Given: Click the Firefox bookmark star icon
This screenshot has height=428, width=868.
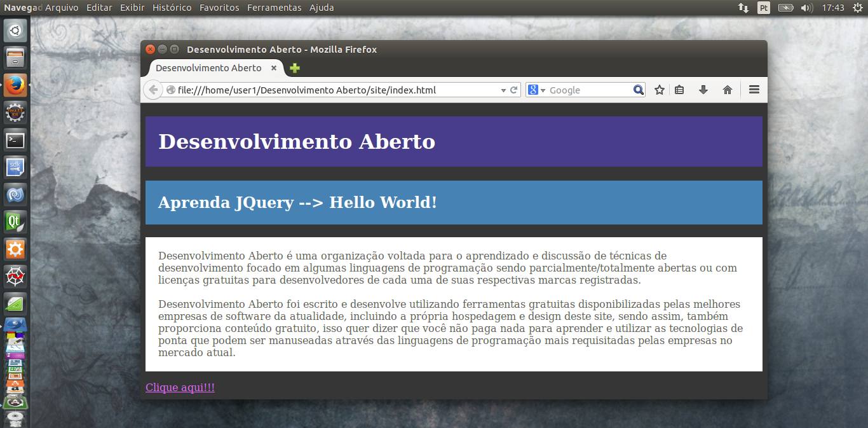Looking at the screenshot, I should click(x=660, y=90).
